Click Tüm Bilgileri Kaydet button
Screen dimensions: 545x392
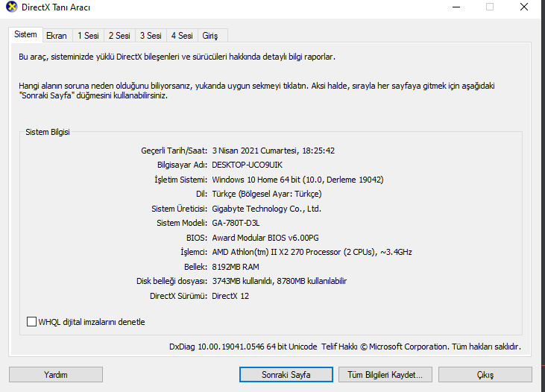[385, 375]
